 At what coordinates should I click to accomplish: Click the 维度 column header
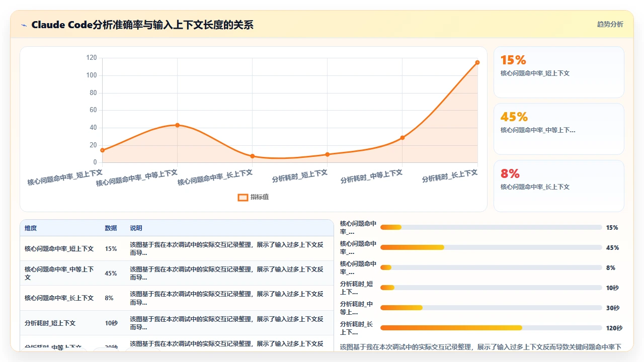[31, 228]
